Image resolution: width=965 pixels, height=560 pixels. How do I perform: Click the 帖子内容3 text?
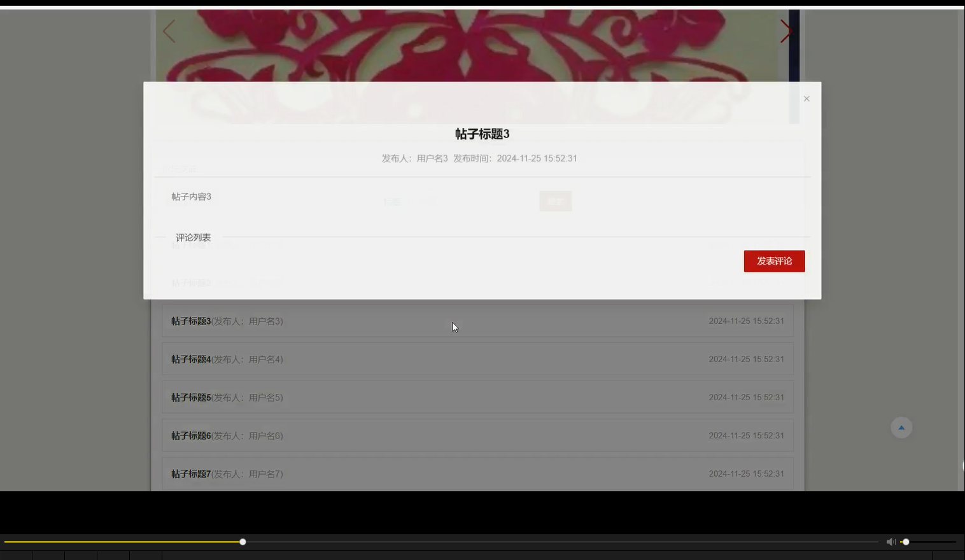(x=191, y=197)
